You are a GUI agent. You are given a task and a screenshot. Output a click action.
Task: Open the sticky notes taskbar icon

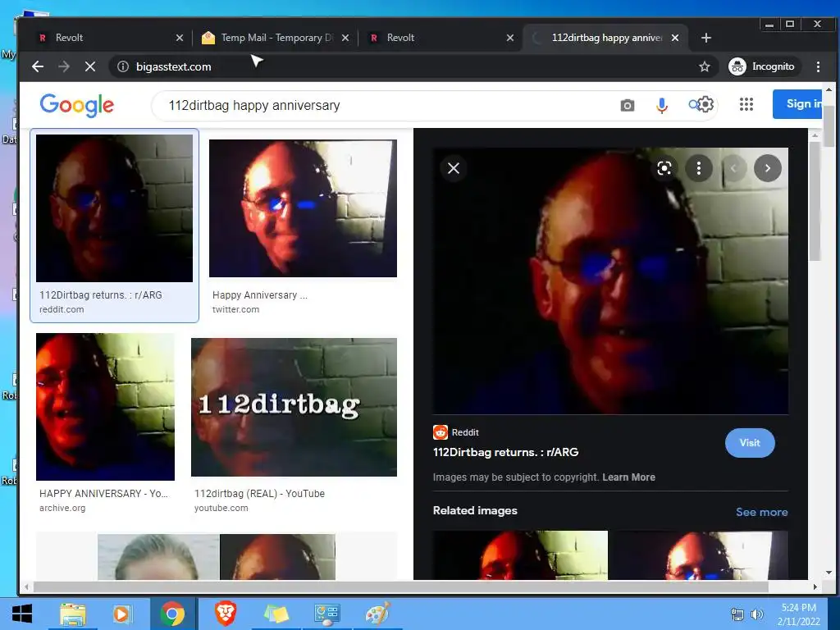(276, 614)
